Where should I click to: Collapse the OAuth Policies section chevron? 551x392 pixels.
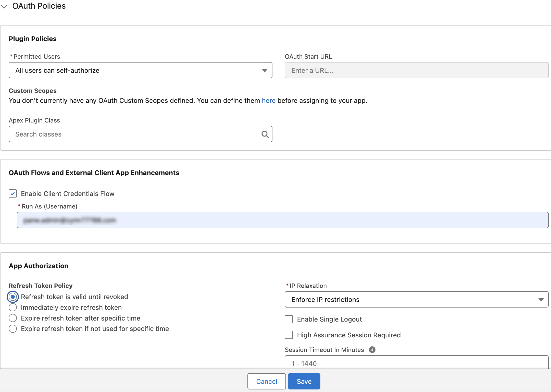(x=4, y=6)
